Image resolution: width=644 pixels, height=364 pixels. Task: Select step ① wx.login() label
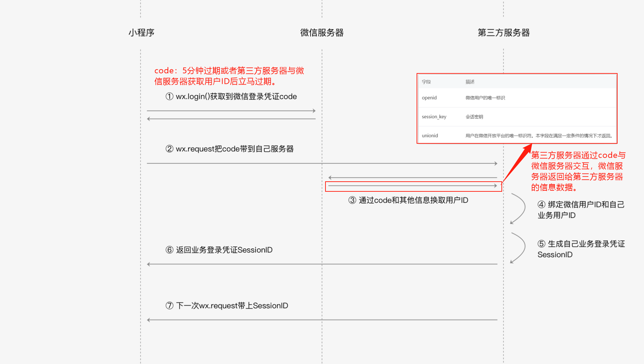tap(231, 96)
